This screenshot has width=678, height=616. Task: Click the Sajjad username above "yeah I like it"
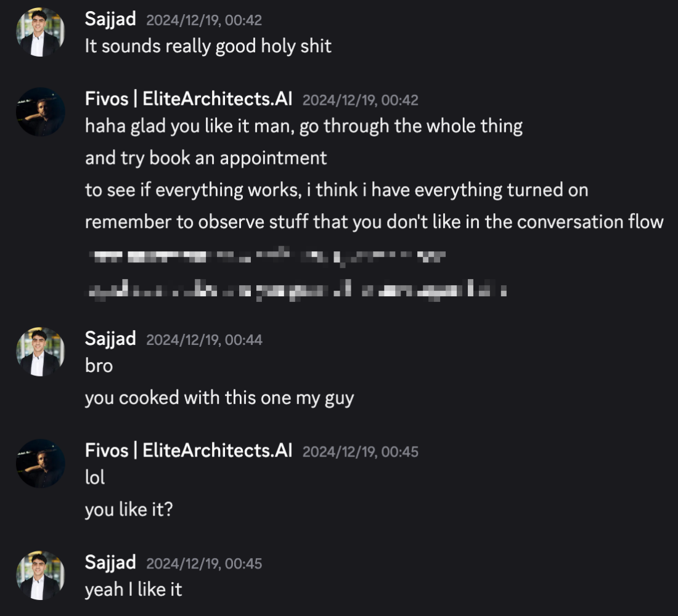pyautogui.click(x=110, y=562)
